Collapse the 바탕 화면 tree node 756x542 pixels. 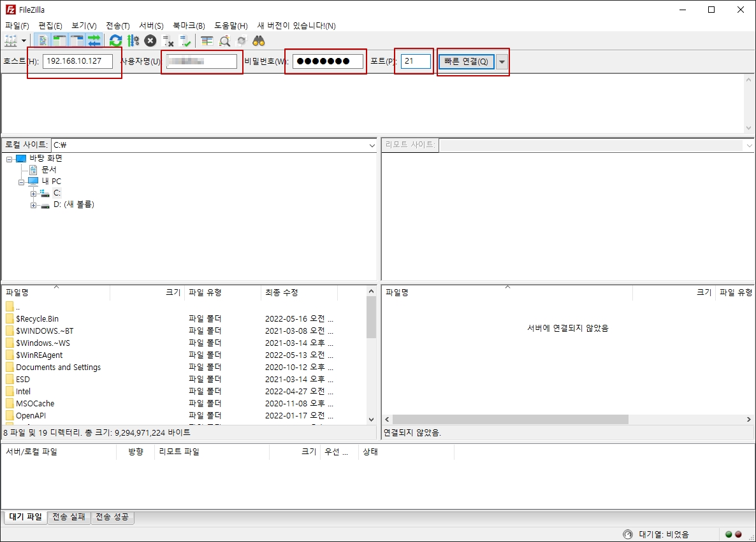pyautogui.click(x=9, y=159)
